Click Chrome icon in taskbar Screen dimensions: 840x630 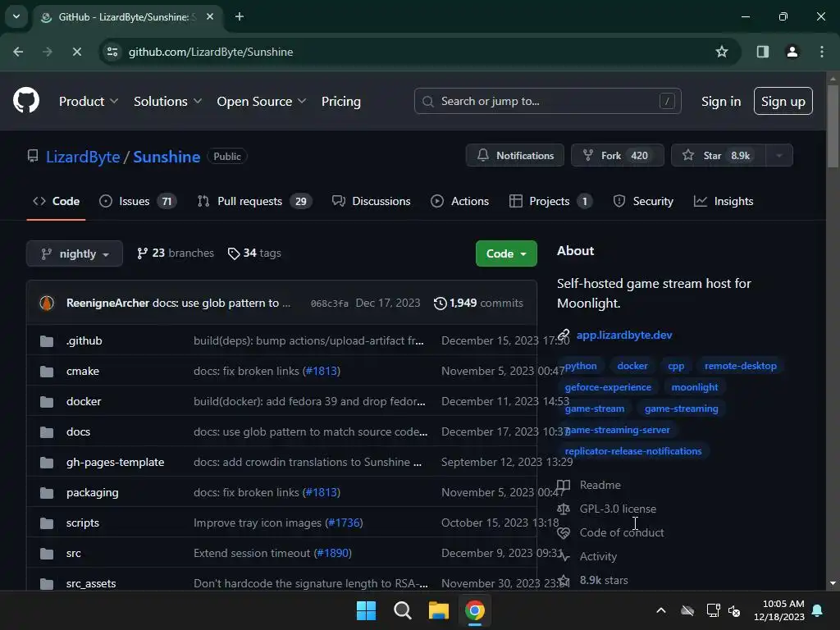tap(475, 610)
